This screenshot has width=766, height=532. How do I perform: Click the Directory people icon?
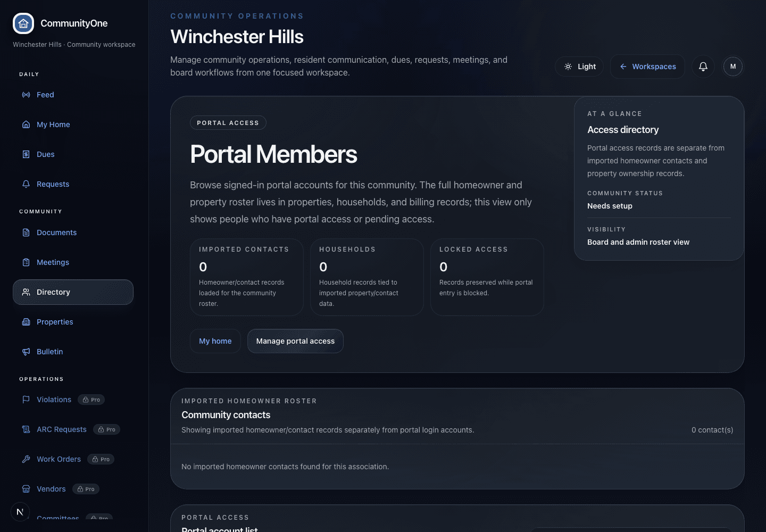pyautogui.click(x=26, y=292)
